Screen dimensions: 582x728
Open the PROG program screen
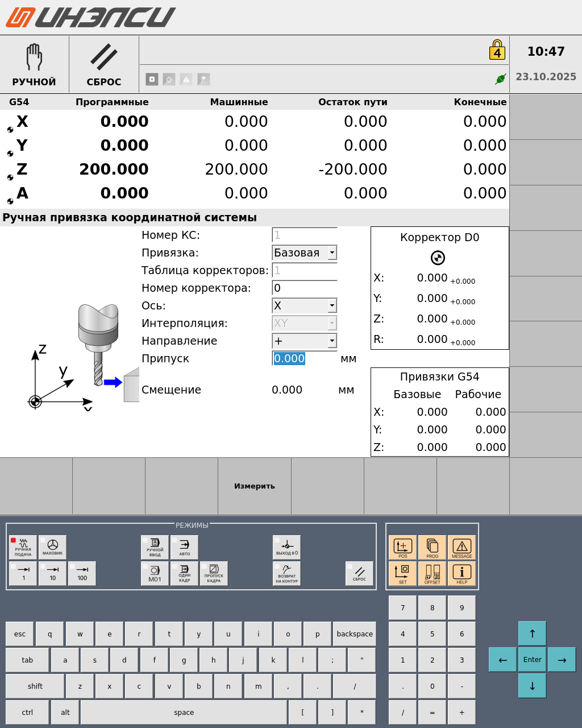433,548
